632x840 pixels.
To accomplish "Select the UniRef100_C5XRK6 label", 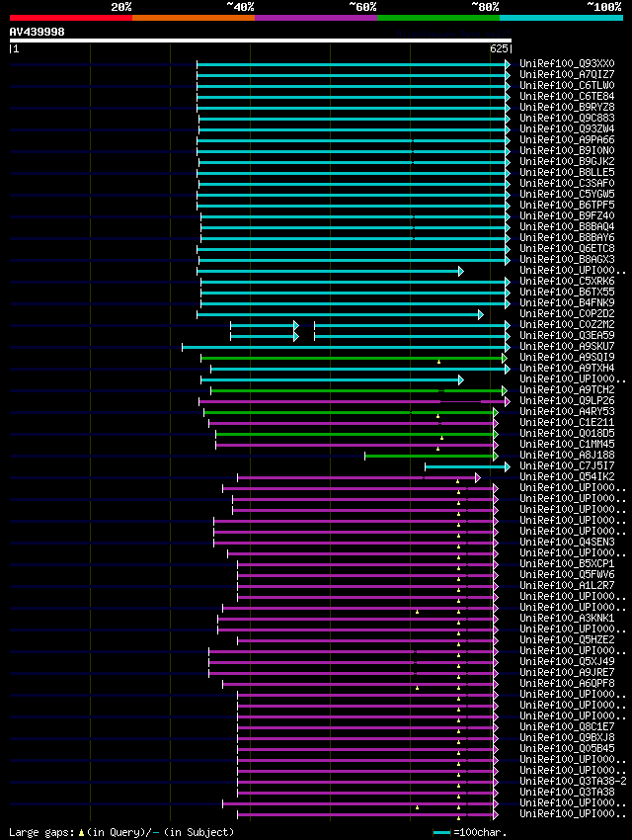I will [567, 282].
